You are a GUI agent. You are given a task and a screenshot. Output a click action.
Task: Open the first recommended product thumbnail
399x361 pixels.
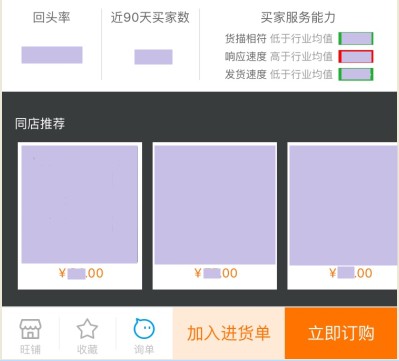coord(80,204)
